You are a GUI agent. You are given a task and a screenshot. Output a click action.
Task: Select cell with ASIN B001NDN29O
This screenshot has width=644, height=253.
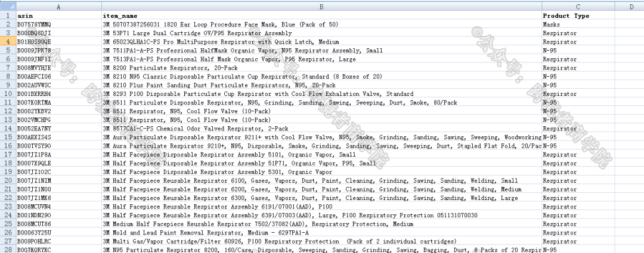tap(59, 215)
